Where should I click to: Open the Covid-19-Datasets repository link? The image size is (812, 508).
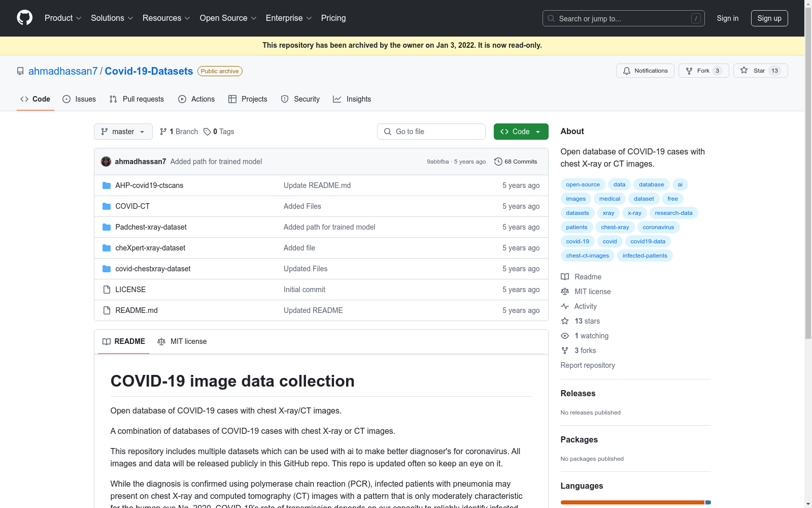(x=149, y=71)
